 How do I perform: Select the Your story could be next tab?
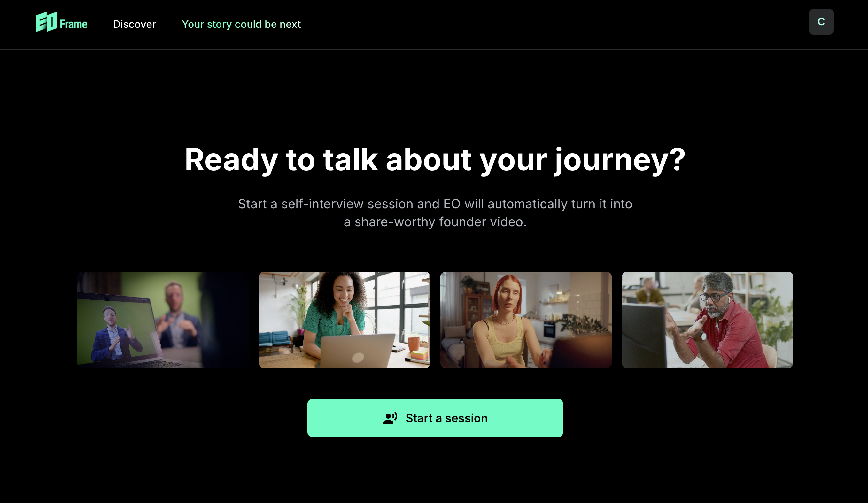tap(241, 24)
